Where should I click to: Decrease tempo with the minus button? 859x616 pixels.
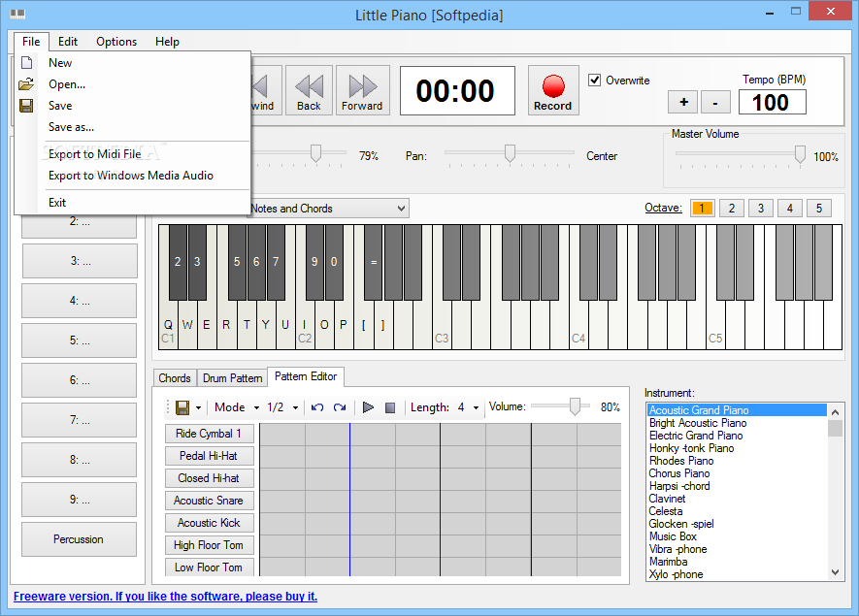tap(715, 102)
